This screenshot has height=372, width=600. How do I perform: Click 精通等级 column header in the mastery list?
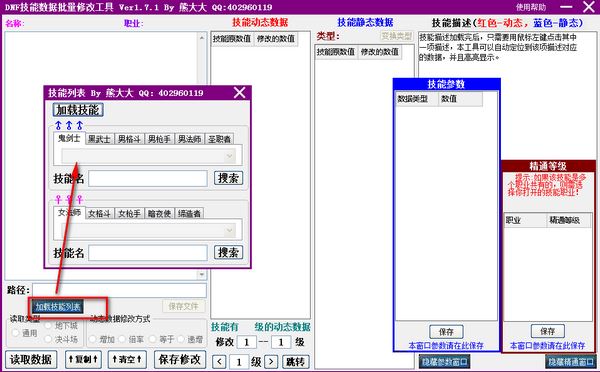tap(569, 220)
